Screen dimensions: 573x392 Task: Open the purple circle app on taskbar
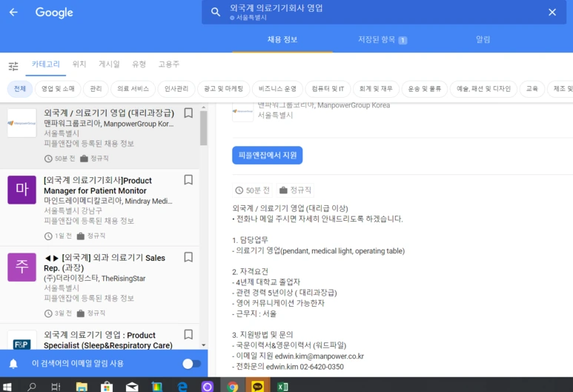coord(208,386)
